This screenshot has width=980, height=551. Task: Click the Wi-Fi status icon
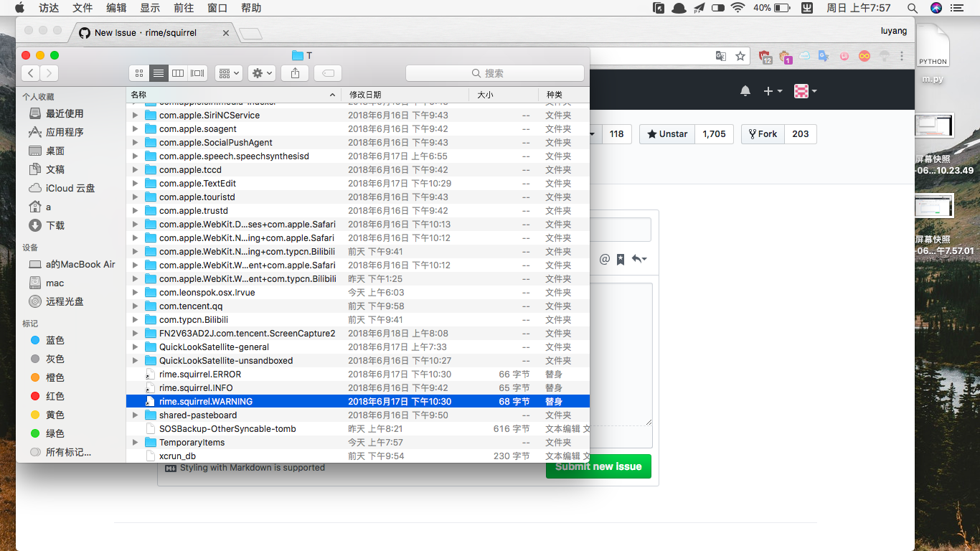pos(738,8)
